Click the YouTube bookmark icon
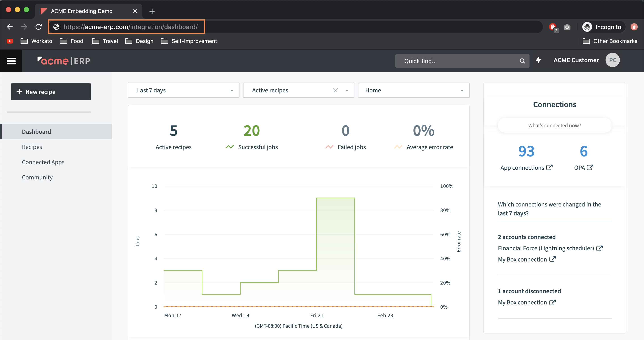Screen dimensions: 644x340 point(10,41)
